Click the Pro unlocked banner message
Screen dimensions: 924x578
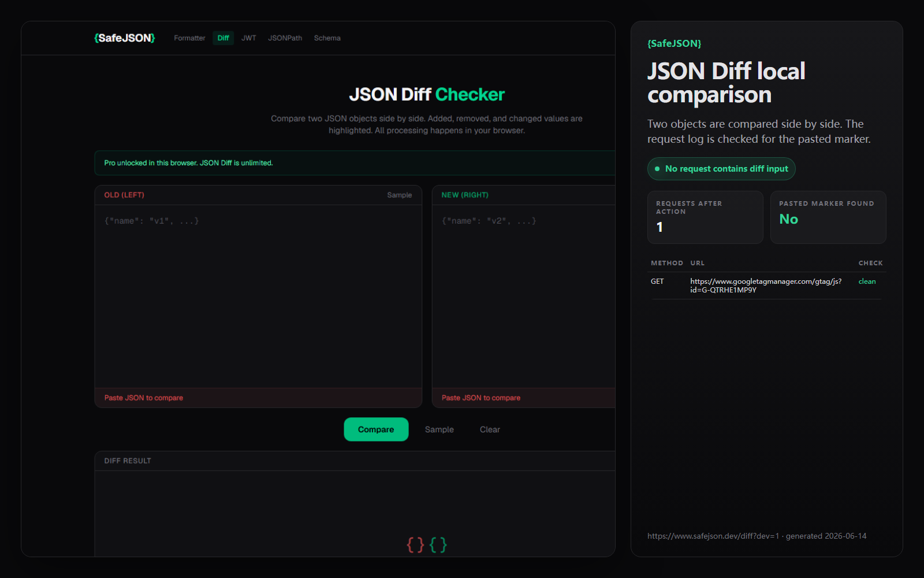pos(188,163)
